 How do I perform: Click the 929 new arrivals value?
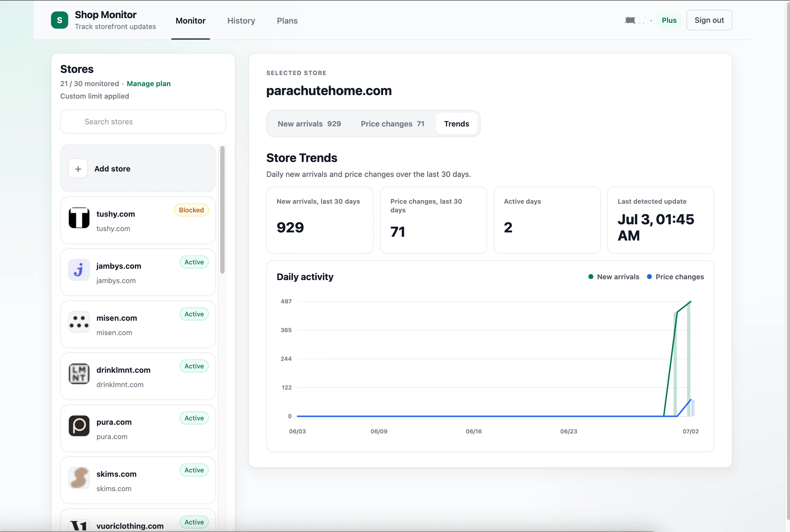click(x=290, y=227)
